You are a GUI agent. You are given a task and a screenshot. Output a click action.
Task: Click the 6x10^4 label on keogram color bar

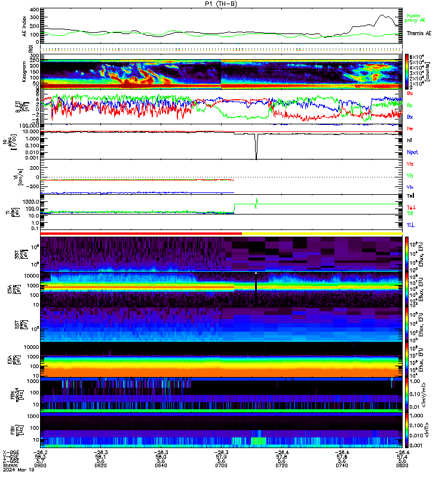point(416,57)
